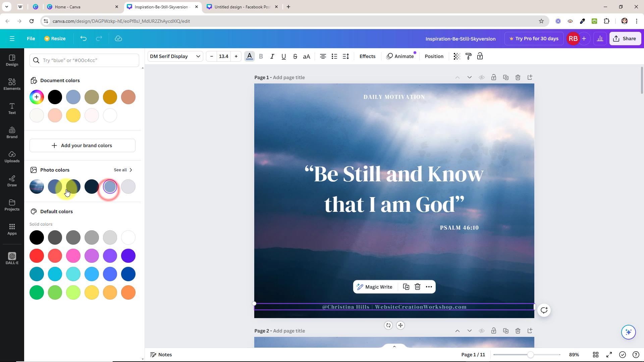The image size is (644, 362).
Task: Open the DM Serif Display font dropdown
Action: (175, 56)
